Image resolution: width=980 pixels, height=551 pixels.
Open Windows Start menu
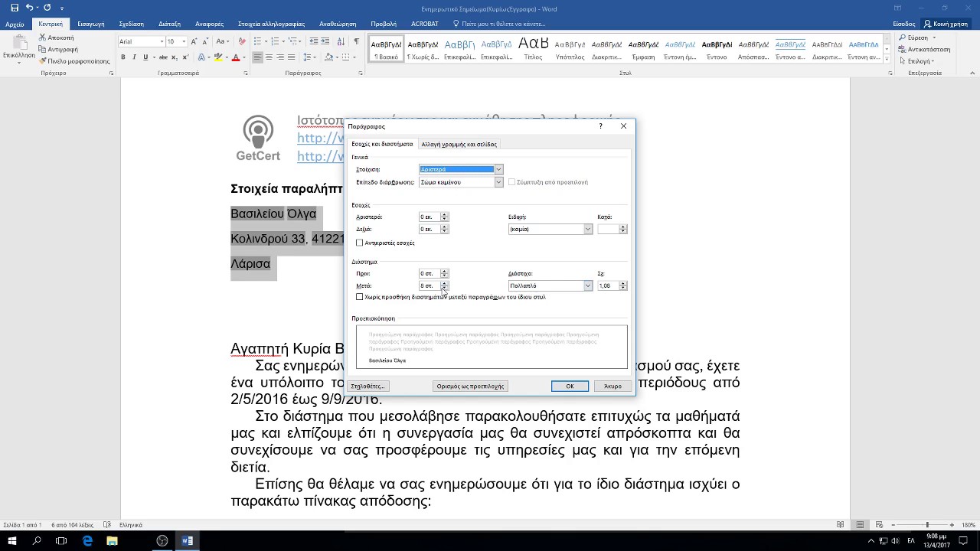pyautogui.click(x=12, y=541)
